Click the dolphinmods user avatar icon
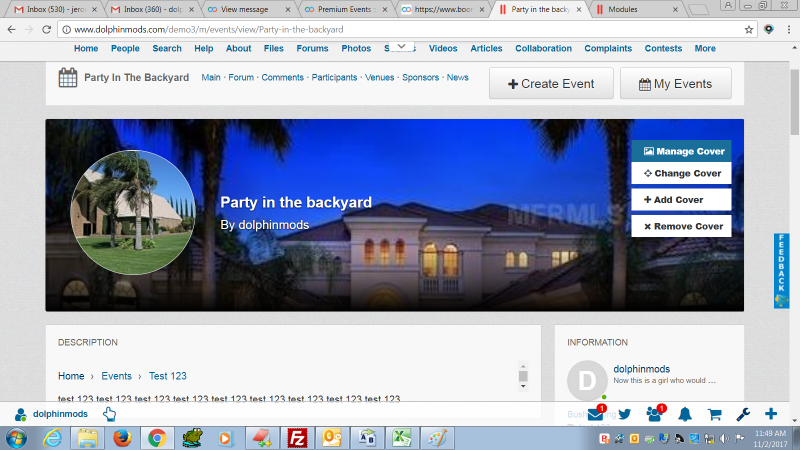This screenshot has height=450, width=800. pyautogui.click(x=20, y=414)
